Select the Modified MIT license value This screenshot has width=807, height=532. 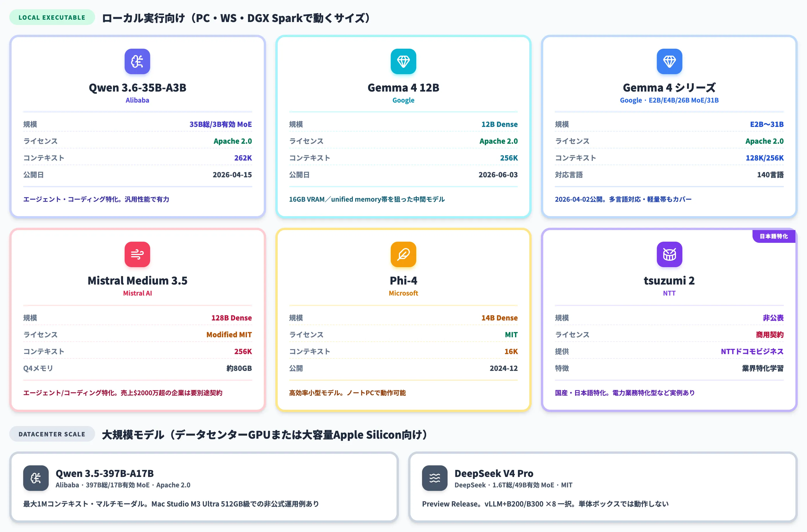point(229,335)
